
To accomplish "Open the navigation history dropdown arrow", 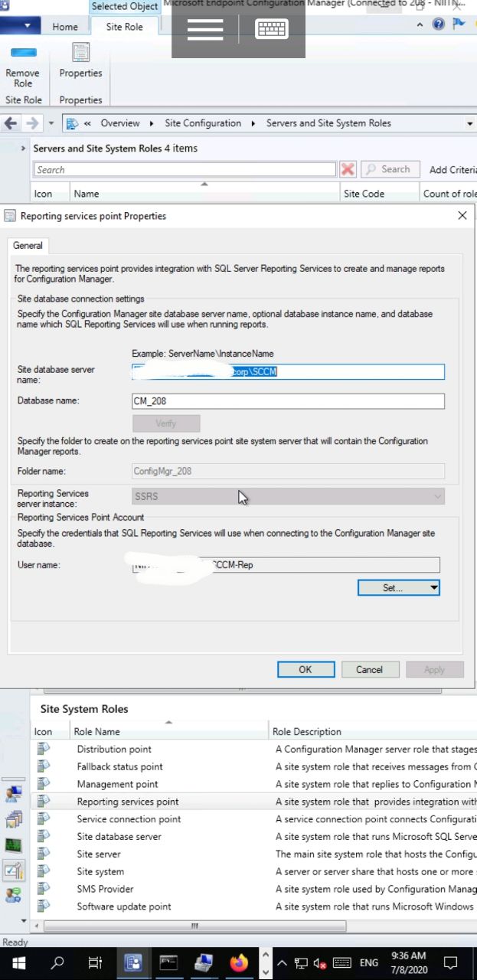I will coord(51,123).
